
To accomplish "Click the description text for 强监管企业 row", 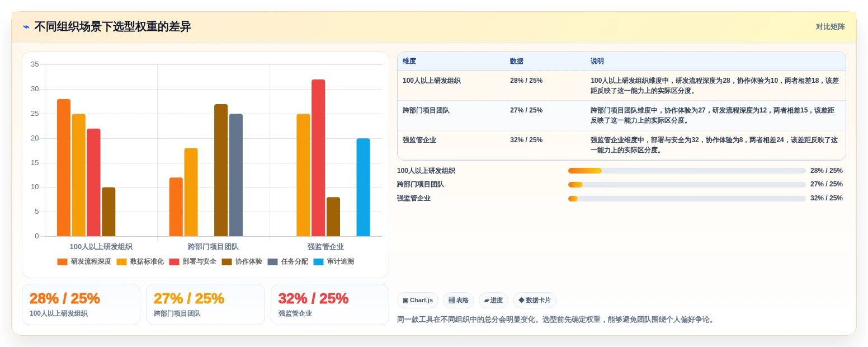I will pyautogui.click(x=714, y=145).
